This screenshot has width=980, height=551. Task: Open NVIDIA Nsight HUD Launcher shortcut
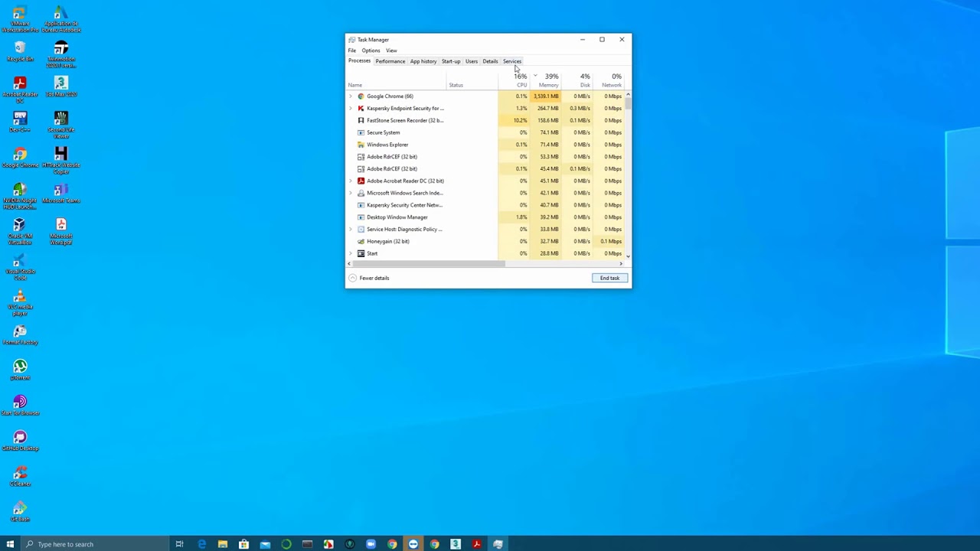(x=20, y=194)
